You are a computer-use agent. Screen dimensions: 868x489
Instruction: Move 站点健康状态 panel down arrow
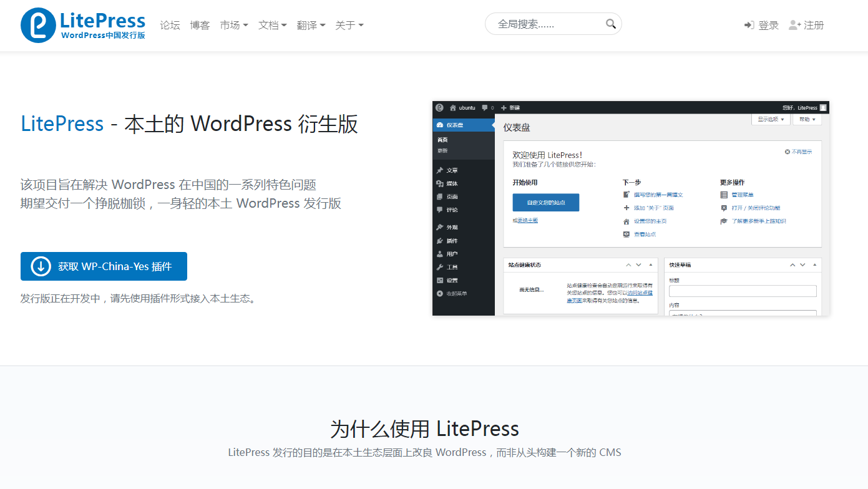(639, 265)
